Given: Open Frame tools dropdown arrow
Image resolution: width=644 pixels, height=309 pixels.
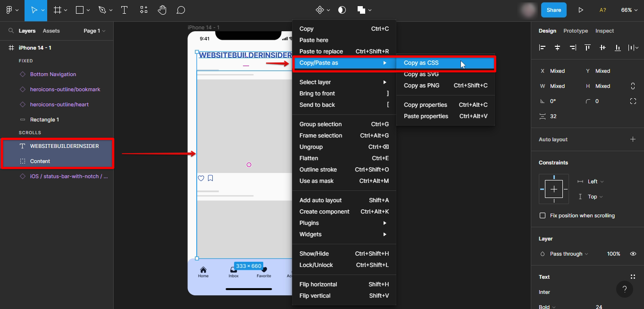Looking at the screenshot, I should click(66, 10).
